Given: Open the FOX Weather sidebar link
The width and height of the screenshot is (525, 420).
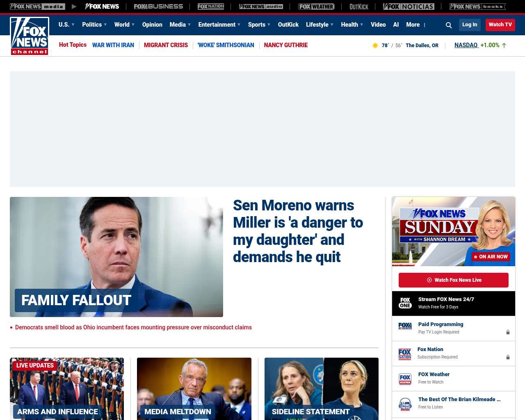Looking at the screenshot, I should point(434,374).
